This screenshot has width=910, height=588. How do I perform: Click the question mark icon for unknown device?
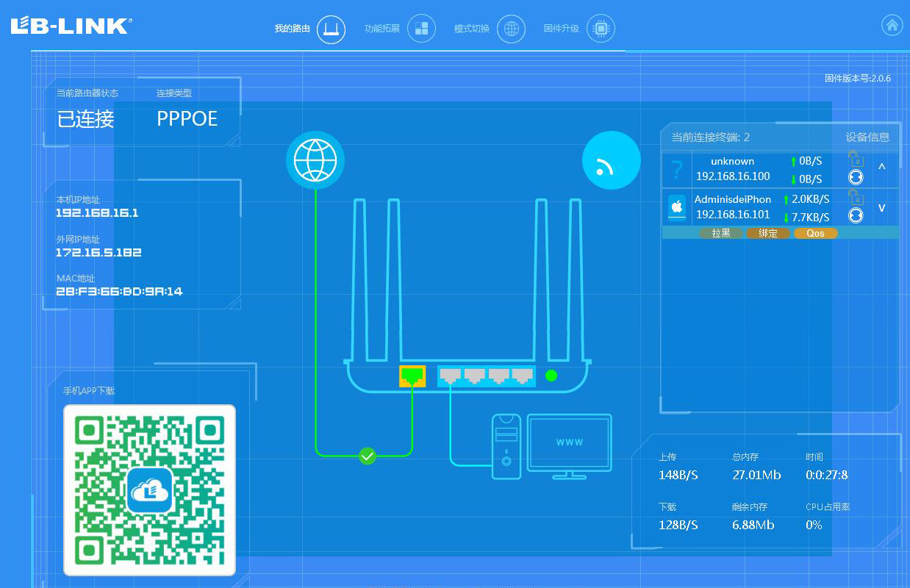[x=676, y=168]
